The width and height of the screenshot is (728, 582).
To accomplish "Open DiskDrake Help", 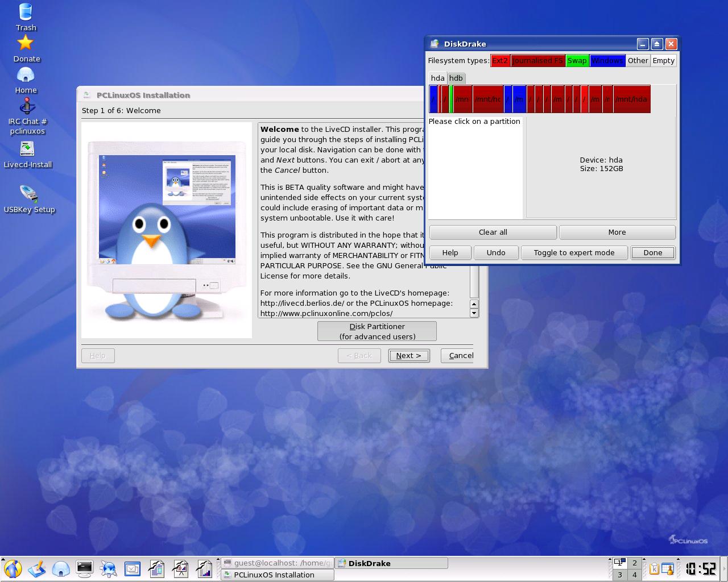I will coord(450,252).
